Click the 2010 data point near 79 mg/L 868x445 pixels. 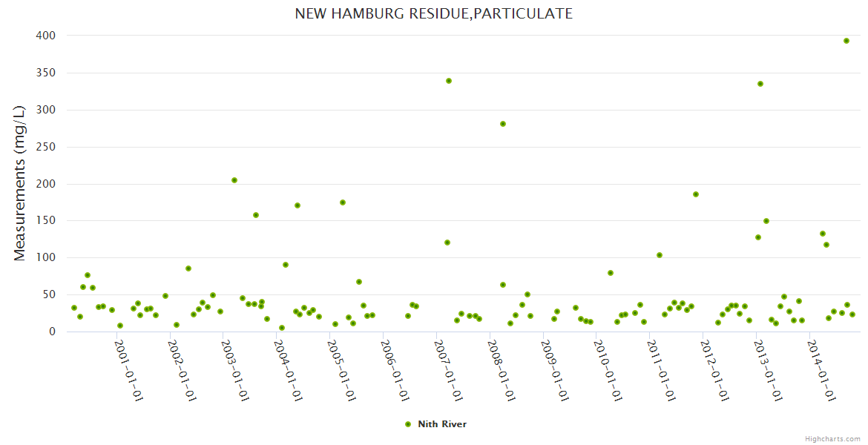611,273
